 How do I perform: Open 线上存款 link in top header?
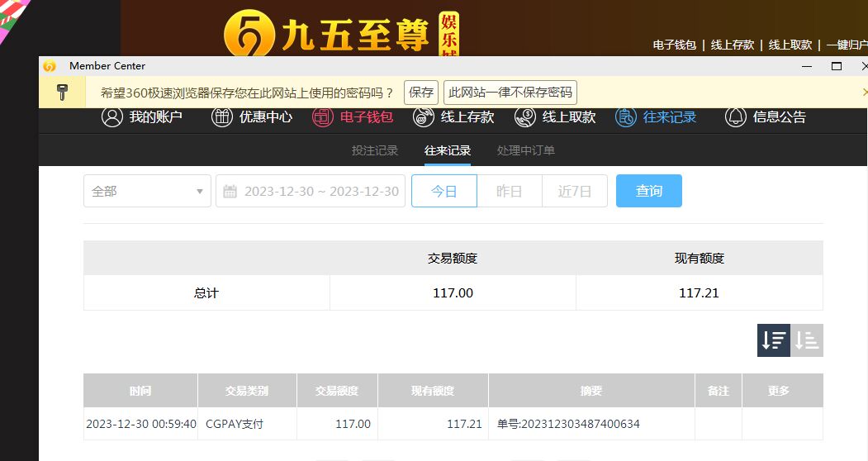733,45
